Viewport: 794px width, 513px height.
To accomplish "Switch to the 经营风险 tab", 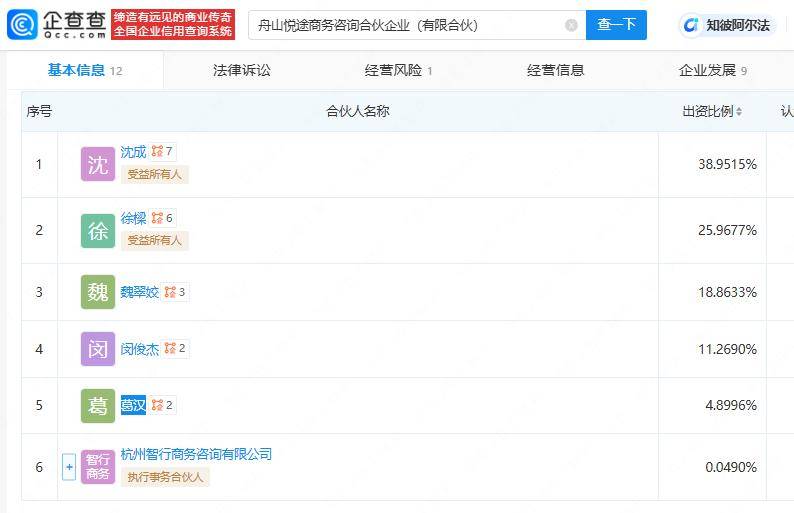I will pos(398,70).
